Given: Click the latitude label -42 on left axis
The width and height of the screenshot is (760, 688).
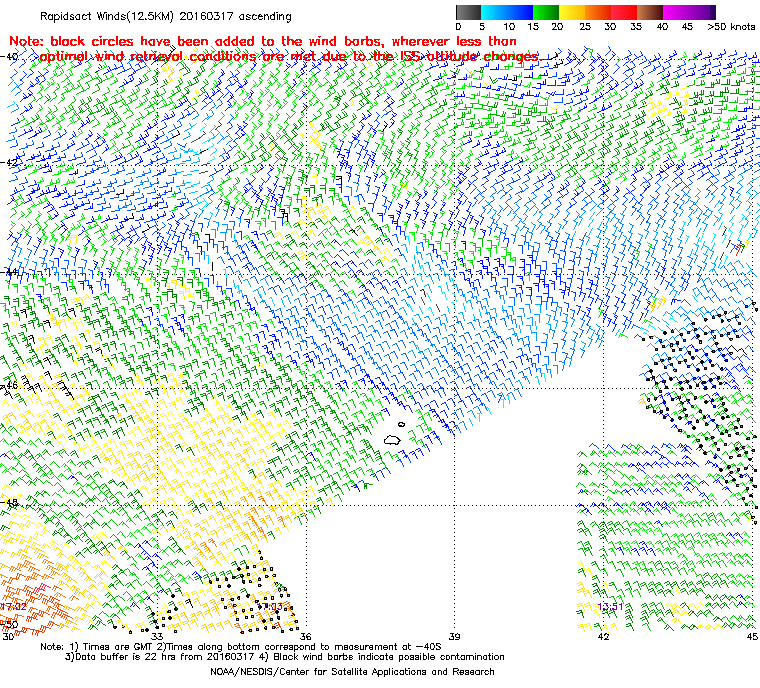Looking at the screenshot, I should [10, 162].
